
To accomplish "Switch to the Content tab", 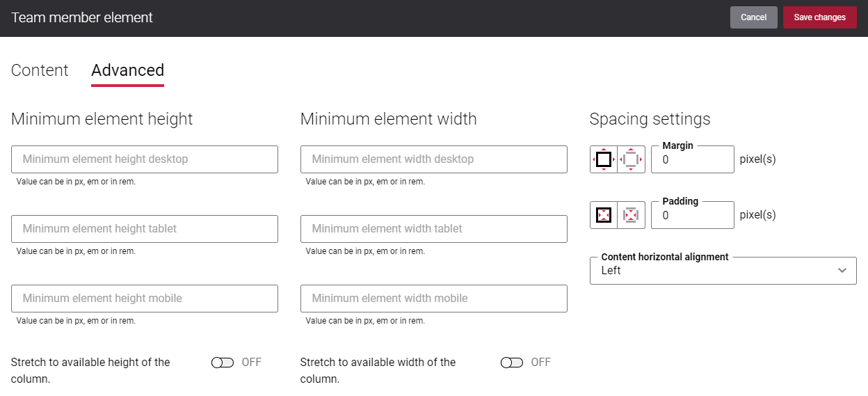I will click(x=40, y=70).
